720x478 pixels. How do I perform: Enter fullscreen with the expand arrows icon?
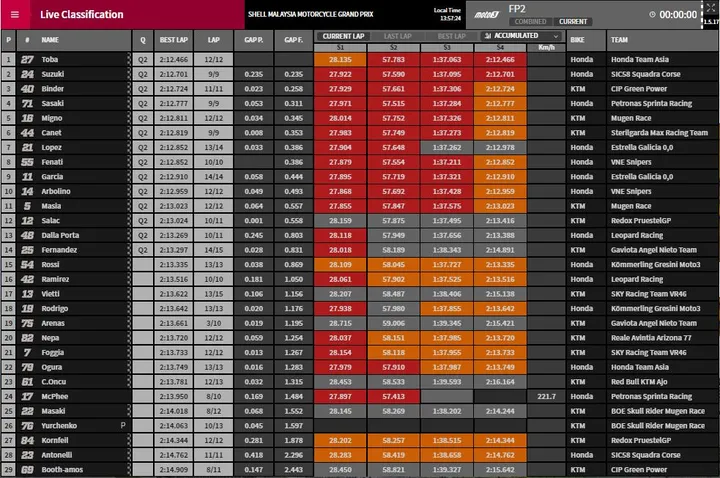coord(710,7)
